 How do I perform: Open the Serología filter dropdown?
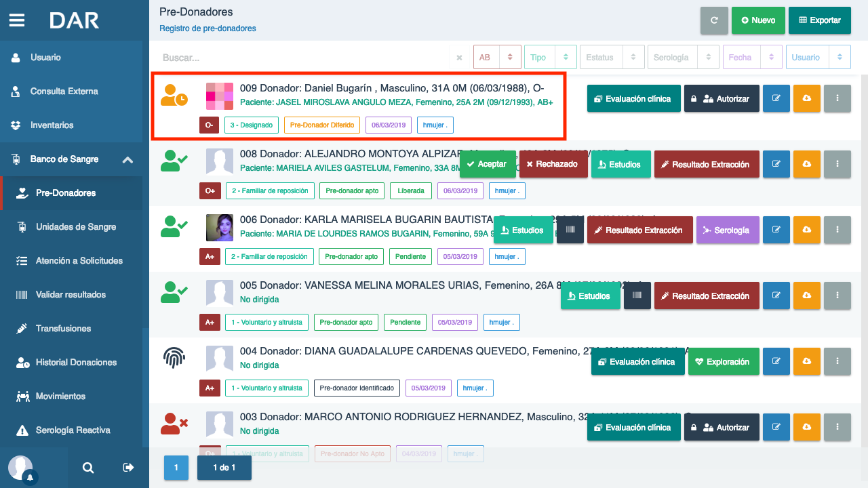coord(684,58)
